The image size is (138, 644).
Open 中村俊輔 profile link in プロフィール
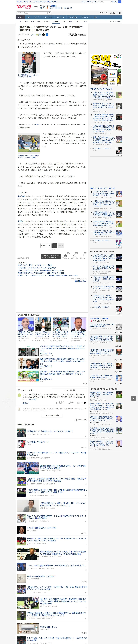tap(21, 196)
